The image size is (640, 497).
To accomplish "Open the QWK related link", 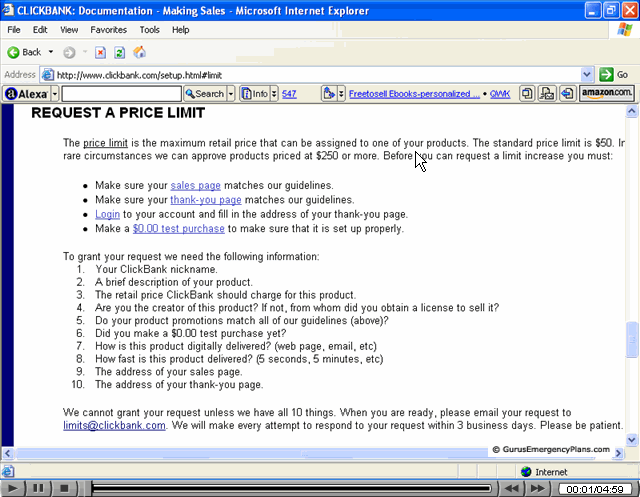I will (x=500, y=94).
